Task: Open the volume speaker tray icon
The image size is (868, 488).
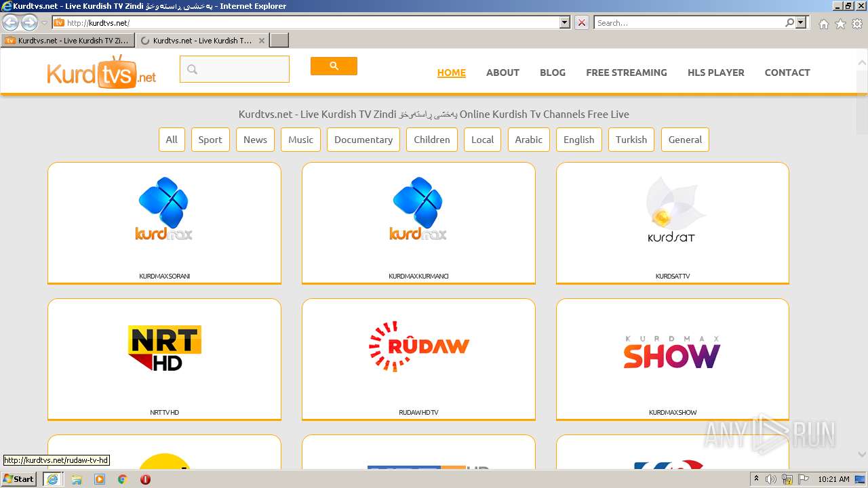Action: 771,479
